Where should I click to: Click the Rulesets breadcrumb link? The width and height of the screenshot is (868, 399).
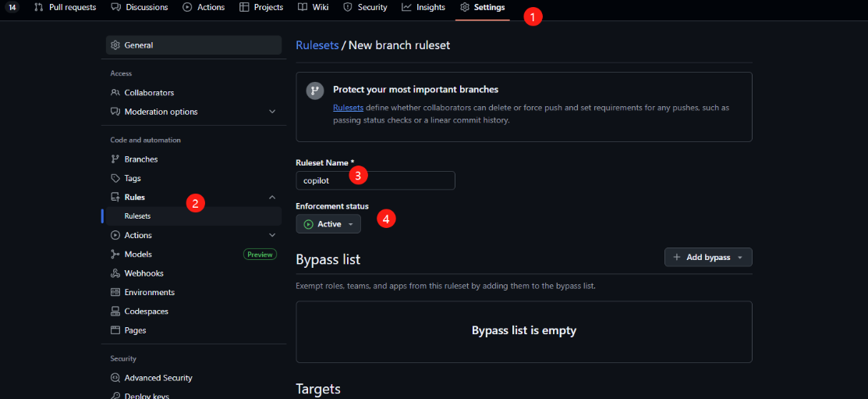click(317, 45)
